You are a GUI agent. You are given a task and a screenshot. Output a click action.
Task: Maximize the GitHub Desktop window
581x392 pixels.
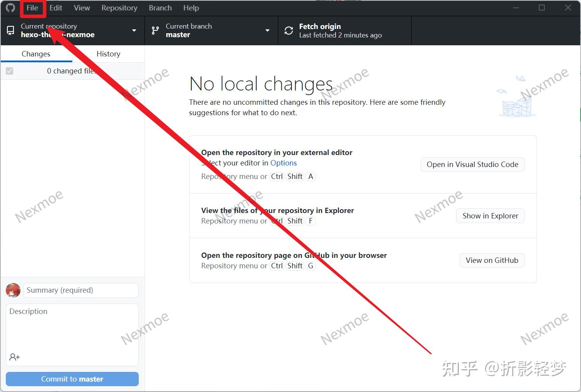[x=542, y=8]
